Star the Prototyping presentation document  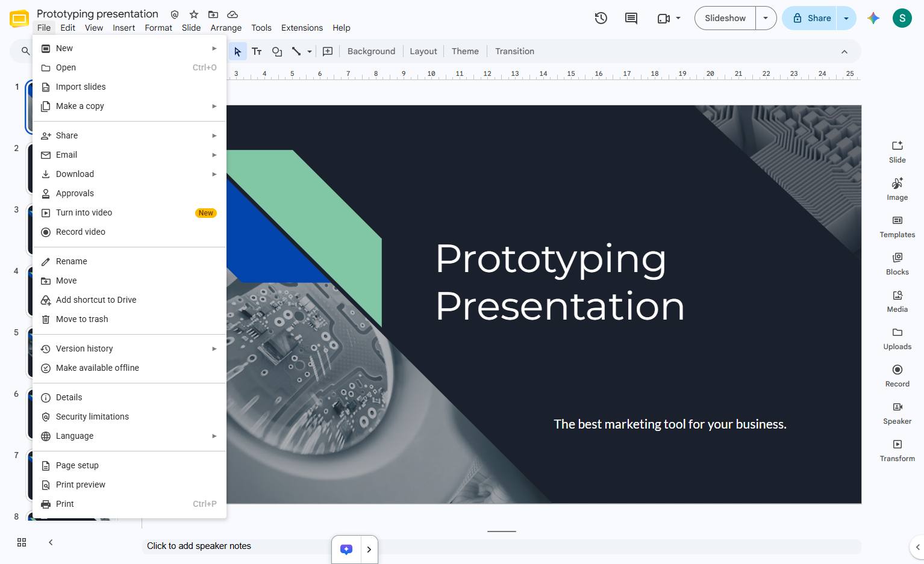(x=194, y=14)
